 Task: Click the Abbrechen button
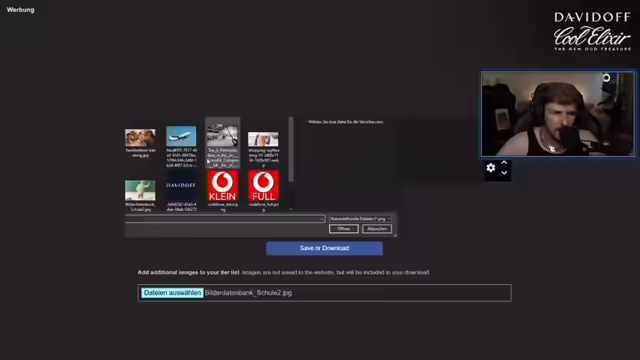377,229
